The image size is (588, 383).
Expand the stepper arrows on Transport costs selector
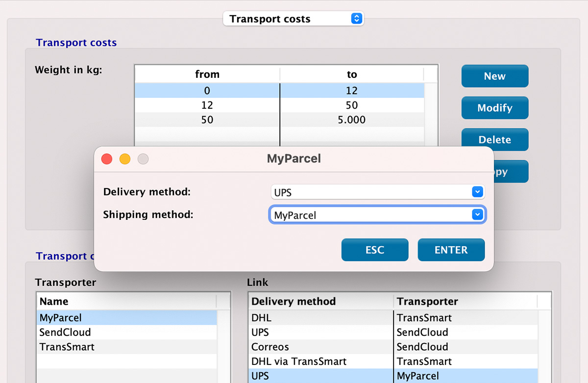(357, 19)
